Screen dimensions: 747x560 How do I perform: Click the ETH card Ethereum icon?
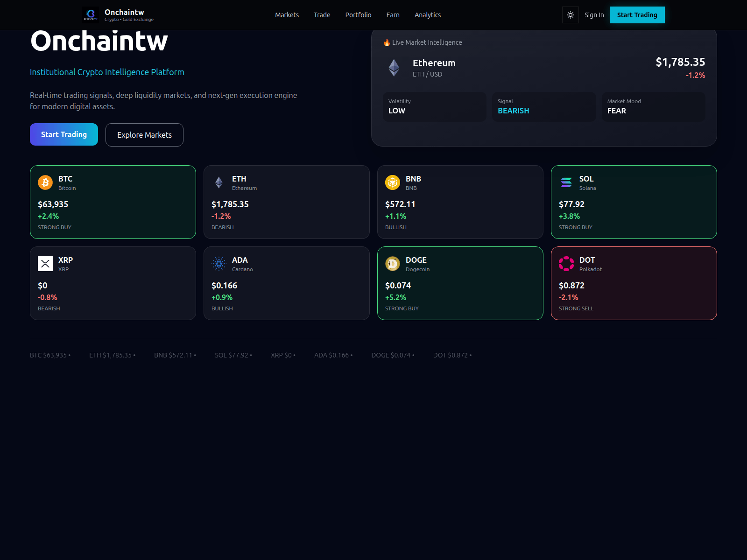tap(219, 182)
